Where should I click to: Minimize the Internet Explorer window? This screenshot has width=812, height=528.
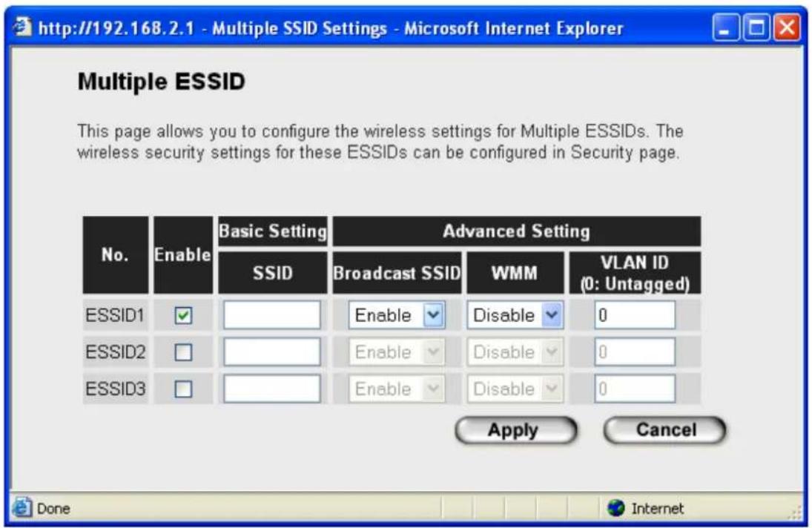(x=725, y=27)
